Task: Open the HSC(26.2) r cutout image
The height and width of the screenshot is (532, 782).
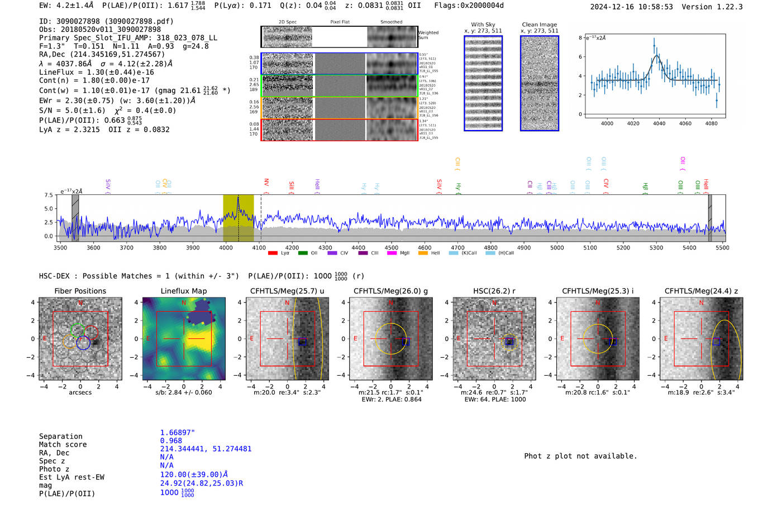Action: click(494, 339)
